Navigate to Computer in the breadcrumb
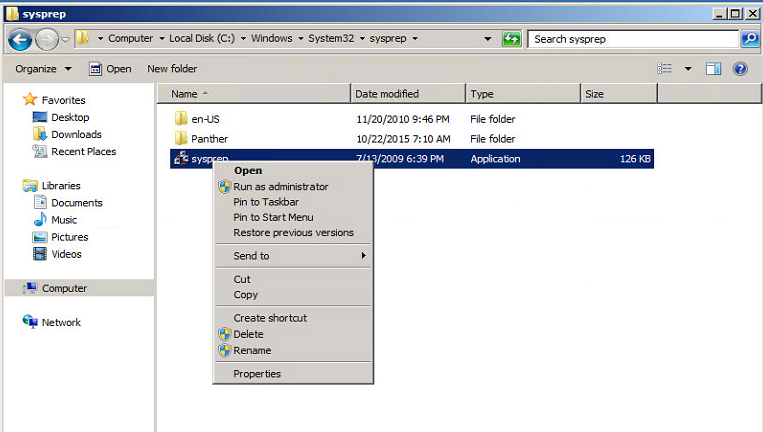Viewport: 763px width, 432px height. (130, 38)
